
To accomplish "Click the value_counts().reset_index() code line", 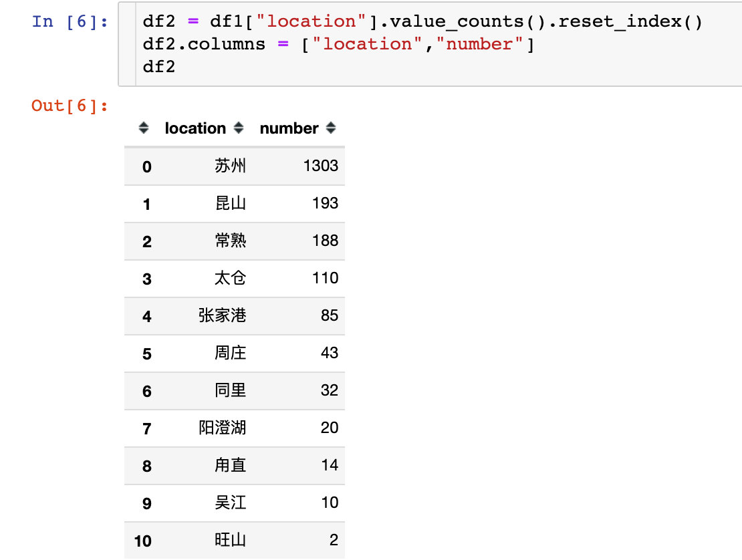I will pyautogui.click(x=422, y=21).
